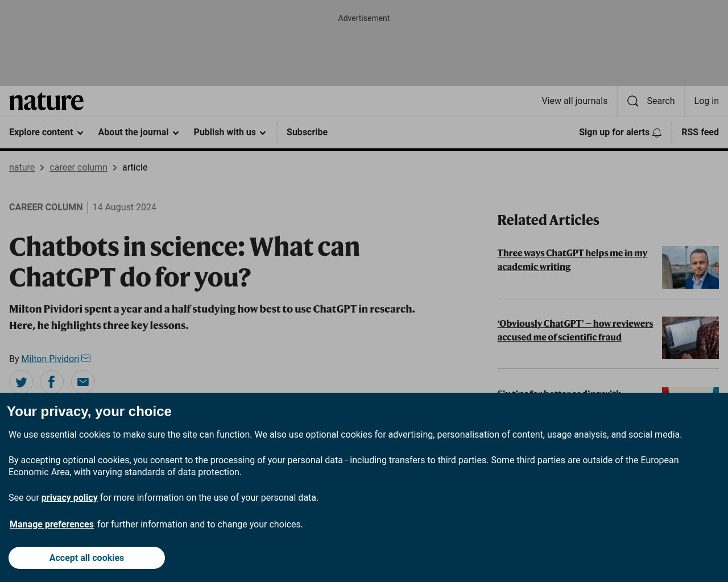Viewport: 728px width, 582px height.
Task: Click the CAREER COLUMN label
Action: 45,207
